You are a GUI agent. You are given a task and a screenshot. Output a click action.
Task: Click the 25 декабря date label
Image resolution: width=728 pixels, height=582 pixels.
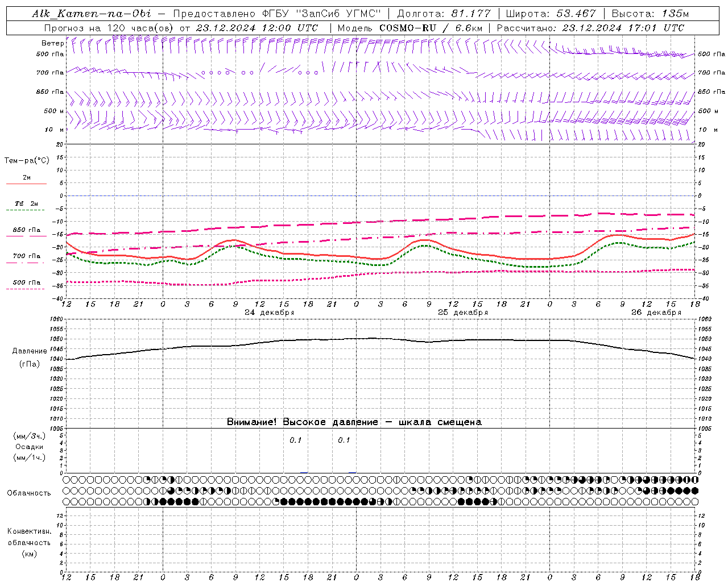click(x=463, y=313)
